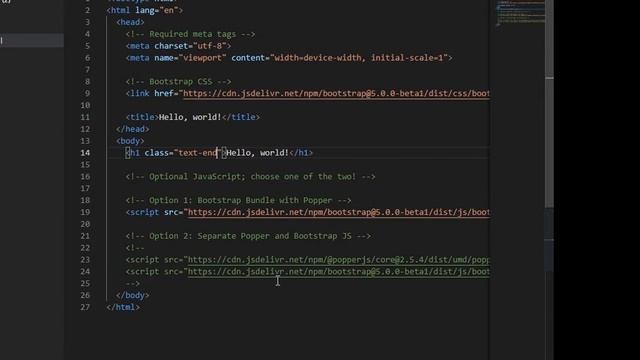Open the bootstrap script URL on line 24
The height and width of the screenshot is (360, 640).
click(338, 271)
